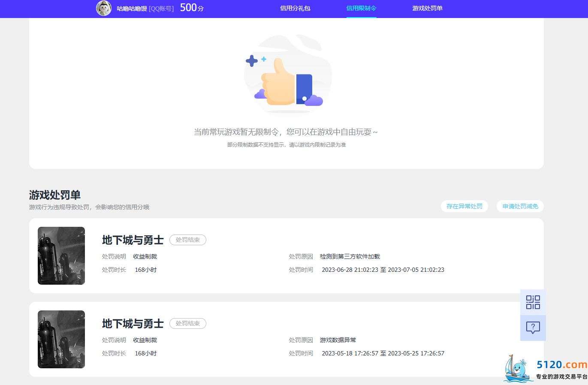Click 处罚结束 badge on the 2023-06-28 penalty
The height and width of the screenshot is (385, 588).
coord(188,240)
